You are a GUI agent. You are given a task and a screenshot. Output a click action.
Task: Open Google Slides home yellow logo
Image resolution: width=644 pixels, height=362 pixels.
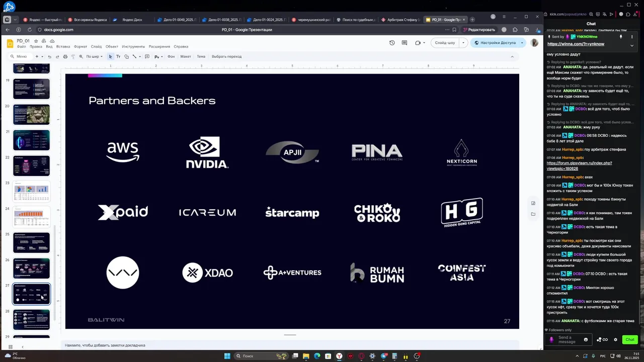(10, 43)
